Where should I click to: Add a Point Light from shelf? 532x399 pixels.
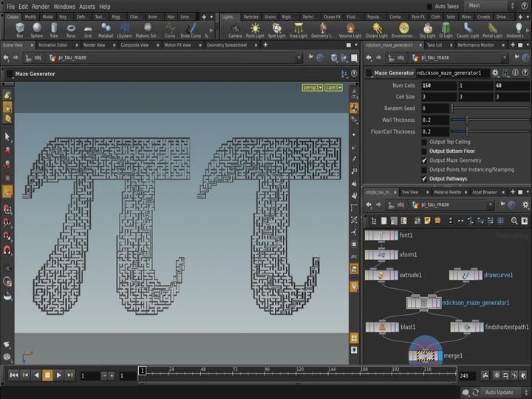pos(255,30)
